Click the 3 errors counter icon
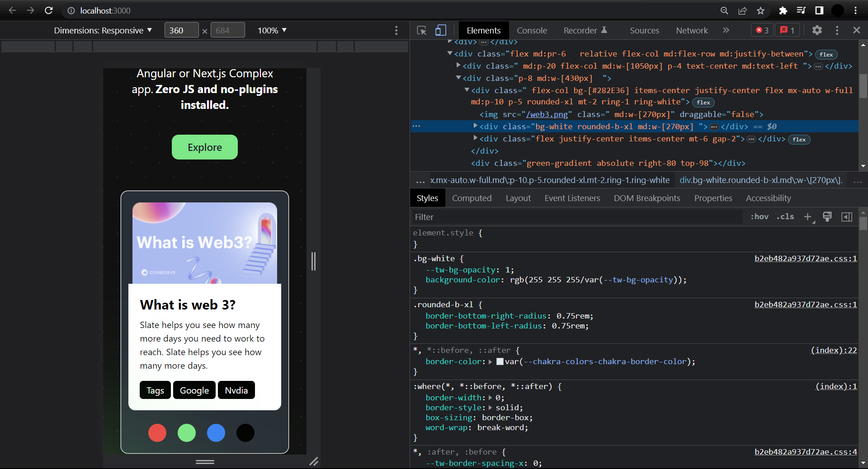868x469 pixels. click(x=761, y=30)
